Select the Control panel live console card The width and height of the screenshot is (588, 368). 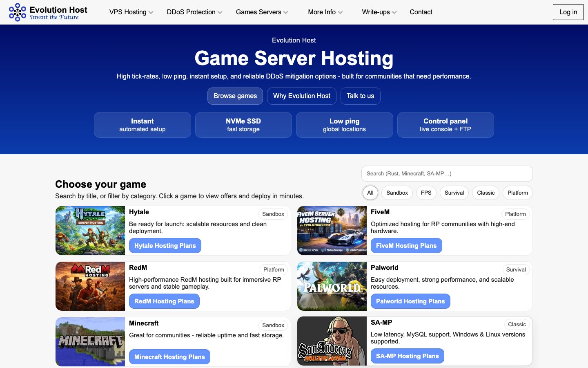click(445, 125)
